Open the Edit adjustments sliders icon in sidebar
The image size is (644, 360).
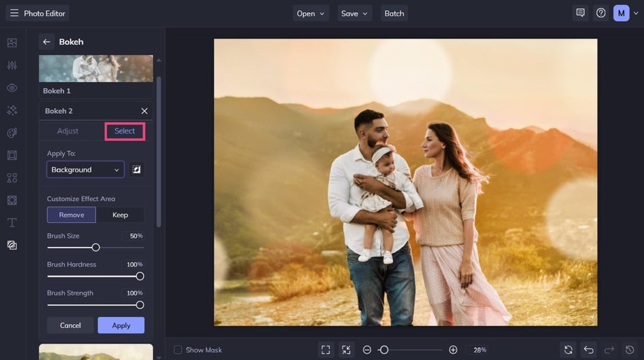pyautogui.click(x=12, y=65)
